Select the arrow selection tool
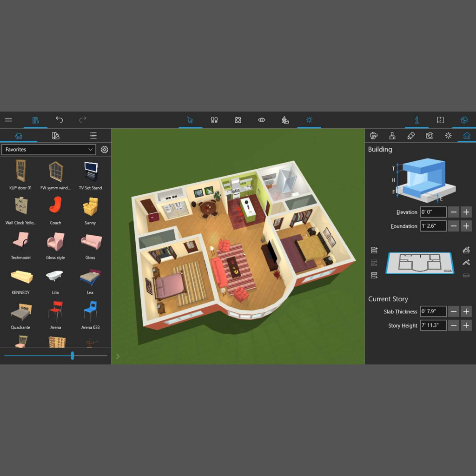 point(190,120)
